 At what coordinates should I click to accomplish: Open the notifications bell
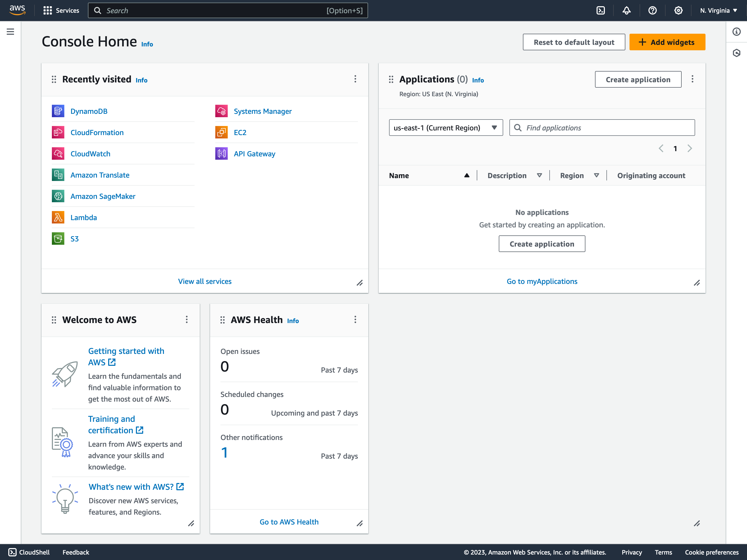pyautogui.click(x=626, y=10)
